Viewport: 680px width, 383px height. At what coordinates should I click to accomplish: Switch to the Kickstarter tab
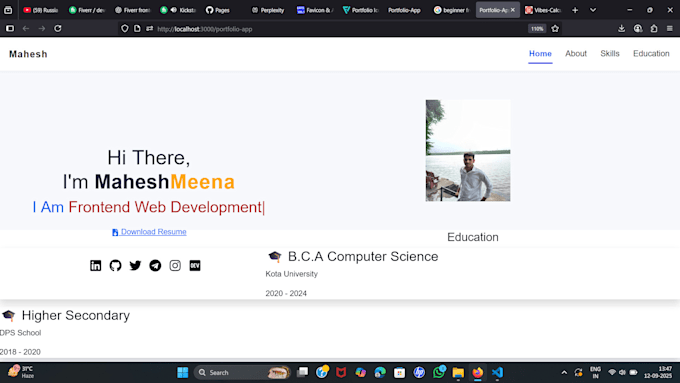tap(178, 10)
